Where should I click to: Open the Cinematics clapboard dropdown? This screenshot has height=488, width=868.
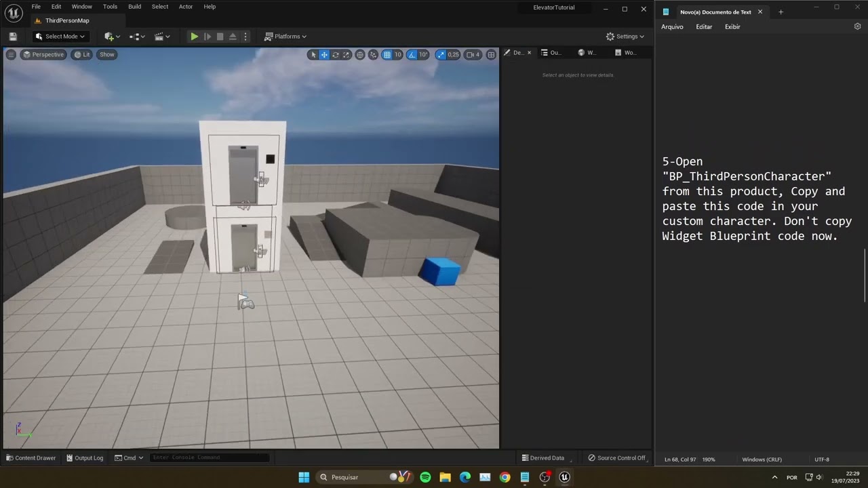162,37
